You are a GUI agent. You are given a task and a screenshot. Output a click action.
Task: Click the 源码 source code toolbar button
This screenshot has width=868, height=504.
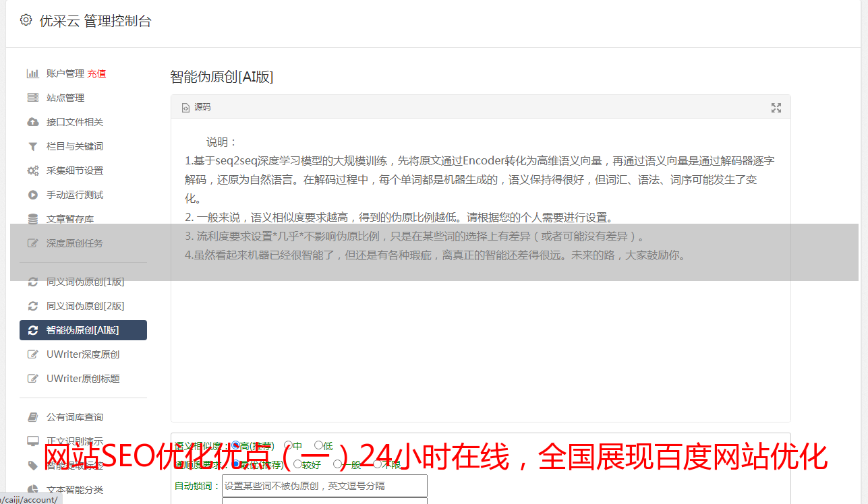point(196,107)
